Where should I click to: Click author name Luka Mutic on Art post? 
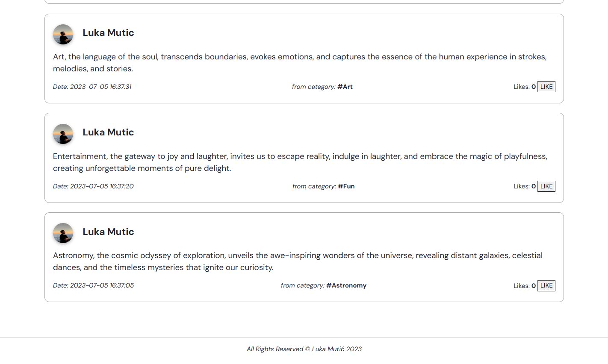[x=108, y=33]
